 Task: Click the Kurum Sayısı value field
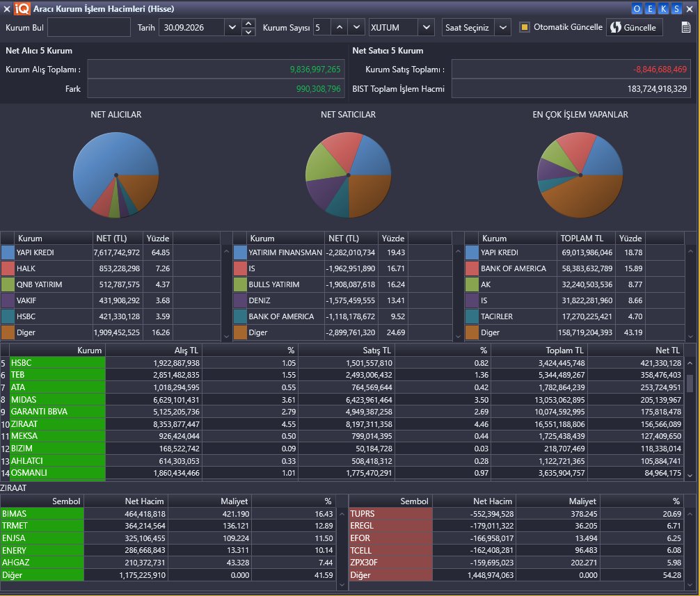[322, 27]
